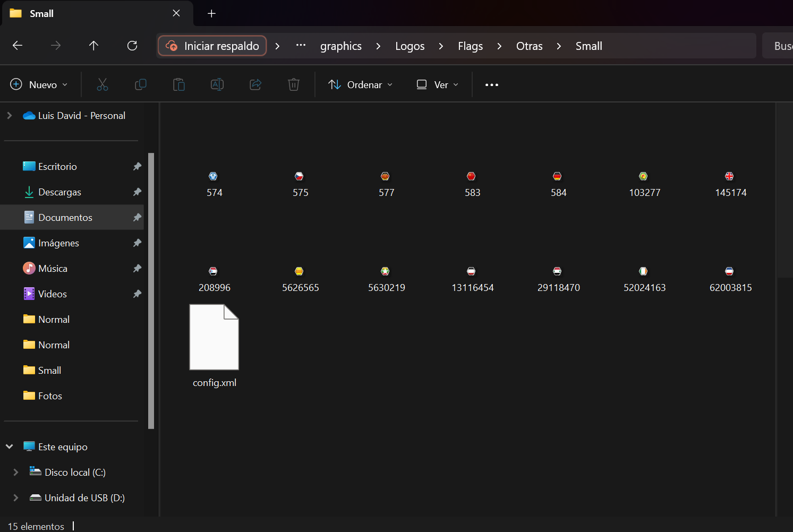793x532 pixels.
Task: Click the Iniciar respaldo button
Action: point(212,46)
